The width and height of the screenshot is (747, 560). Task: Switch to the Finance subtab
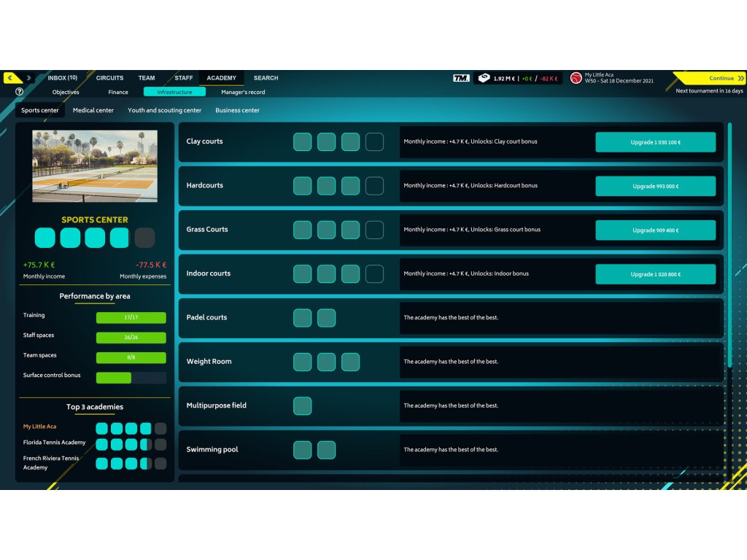(118, 92)
